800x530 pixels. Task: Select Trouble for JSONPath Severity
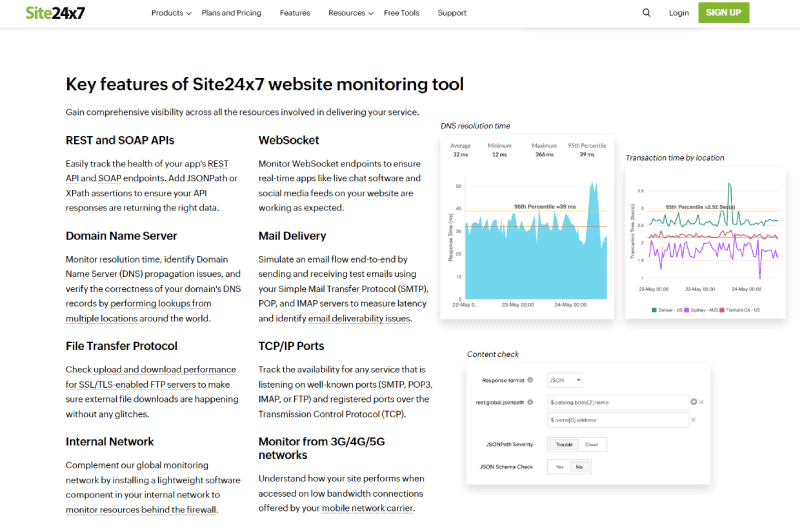[564, 444]
